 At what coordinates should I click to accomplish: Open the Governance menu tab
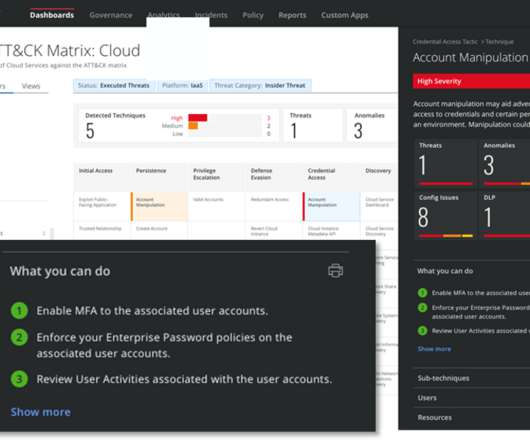[x=111, y=15]
